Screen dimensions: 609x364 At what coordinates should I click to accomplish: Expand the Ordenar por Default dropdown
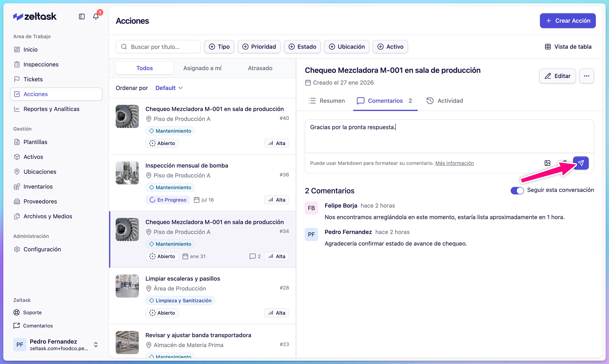pyautogui.click(x=169, y=88)
